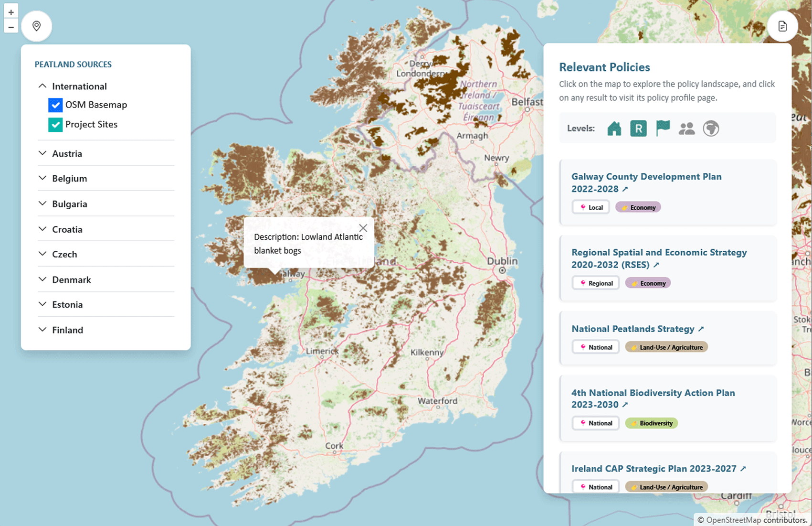This screenshot has width=812, height=526.
Task: Open Regional Spatial and Economic Strategy link
Action: [659, 258]
